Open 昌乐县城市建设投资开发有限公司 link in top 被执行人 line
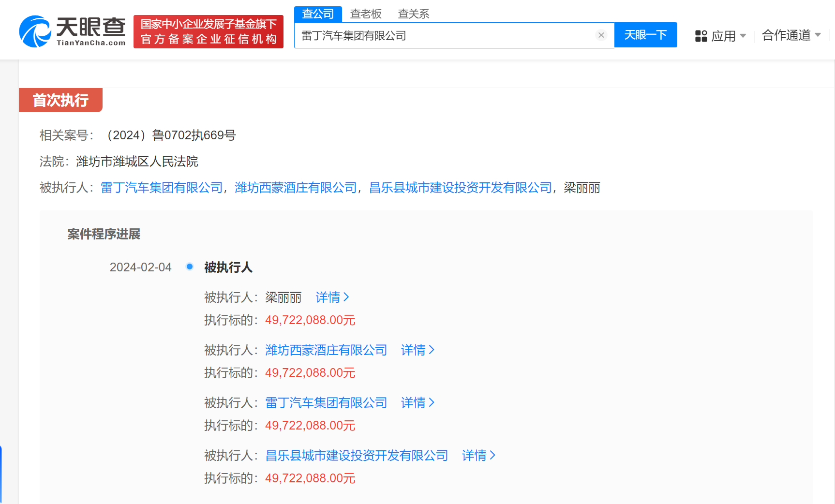This screenshot has height=504, width=835. 461,188
